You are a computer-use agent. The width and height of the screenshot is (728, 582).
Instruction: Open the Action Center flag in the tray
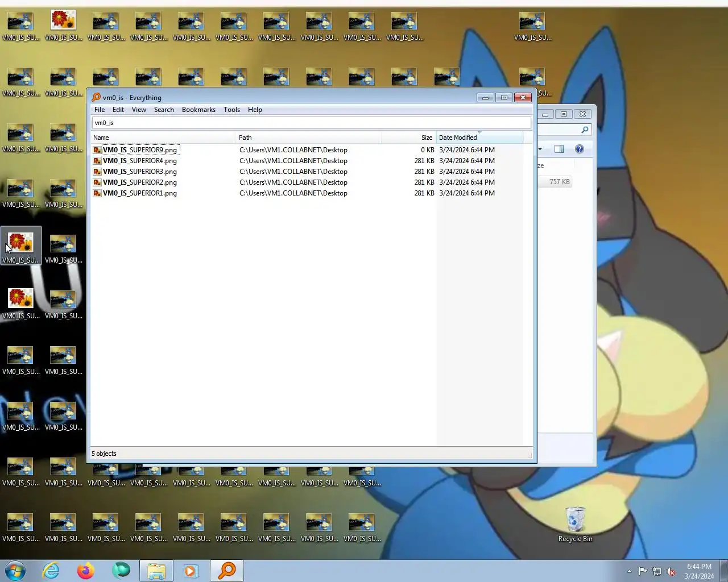(x=643, y=571)
